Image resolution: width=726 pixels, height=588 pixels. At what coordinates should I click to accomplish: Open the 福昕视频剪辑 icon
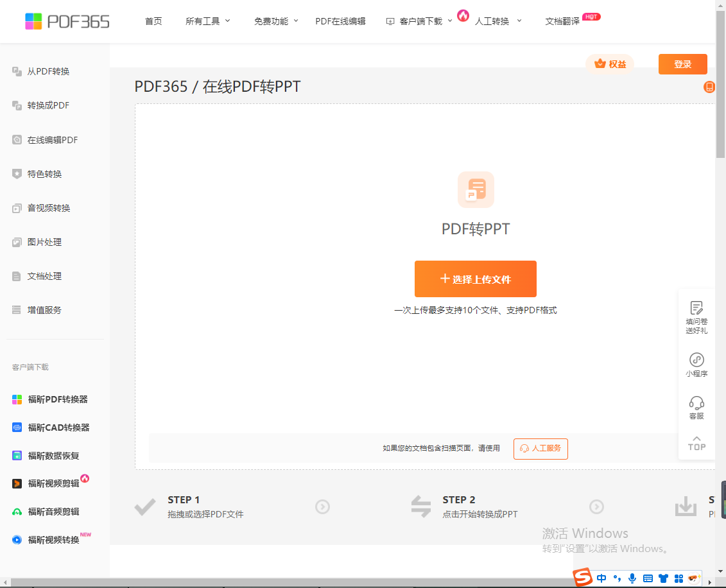pyautogui.click(x=17, y=484)
